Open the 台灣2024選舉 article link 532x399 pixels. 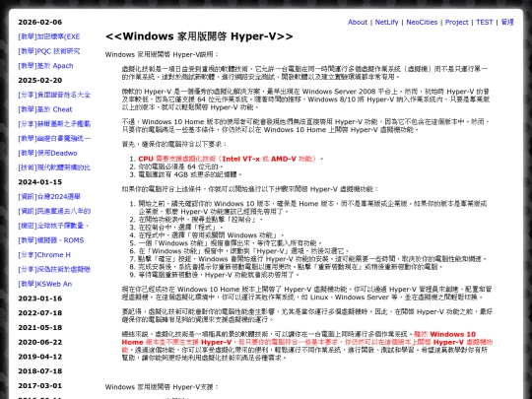tap(49, 197)
